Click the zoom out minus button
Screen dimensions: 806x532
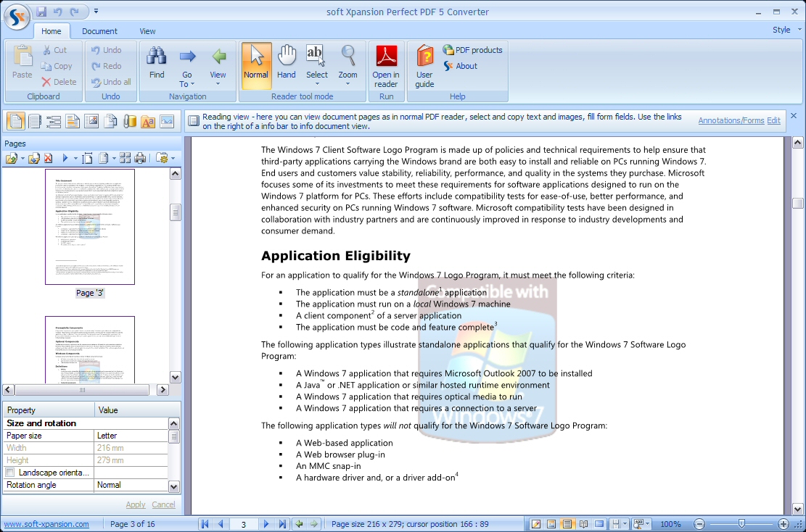699,524
